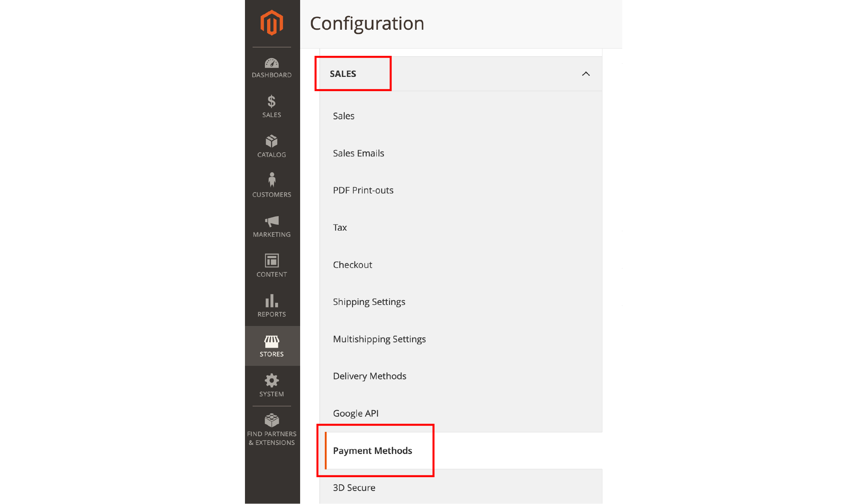The image size is (867, 504).
Task: Select Payment Methods configuration option
Action: pyautogui.click(x=373, y=451)
